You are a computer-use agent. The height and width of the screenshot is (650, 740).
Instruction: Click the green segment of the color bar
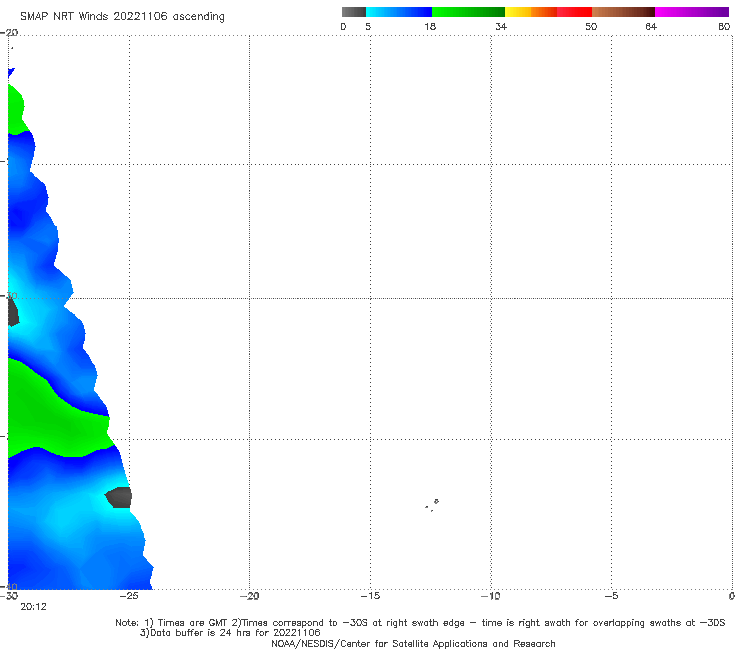pyautogui.click(x=468, y=12)
